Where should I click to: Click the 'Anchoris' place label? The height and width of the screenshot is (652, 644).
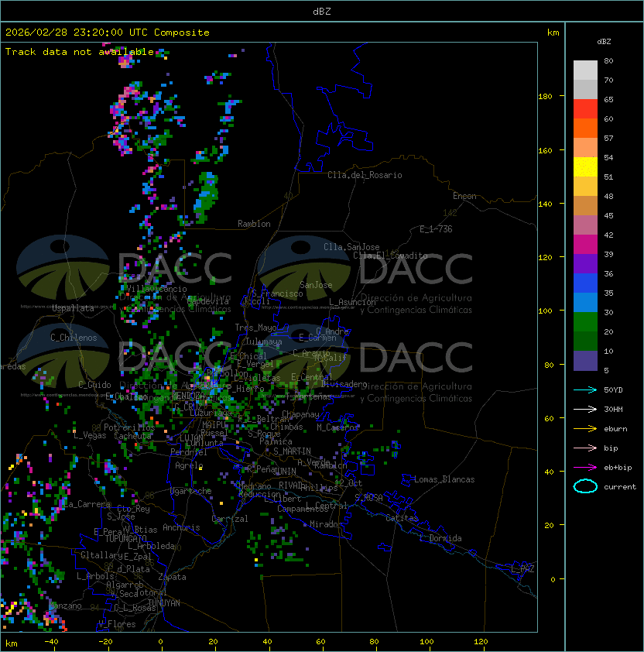coord(181,527)
